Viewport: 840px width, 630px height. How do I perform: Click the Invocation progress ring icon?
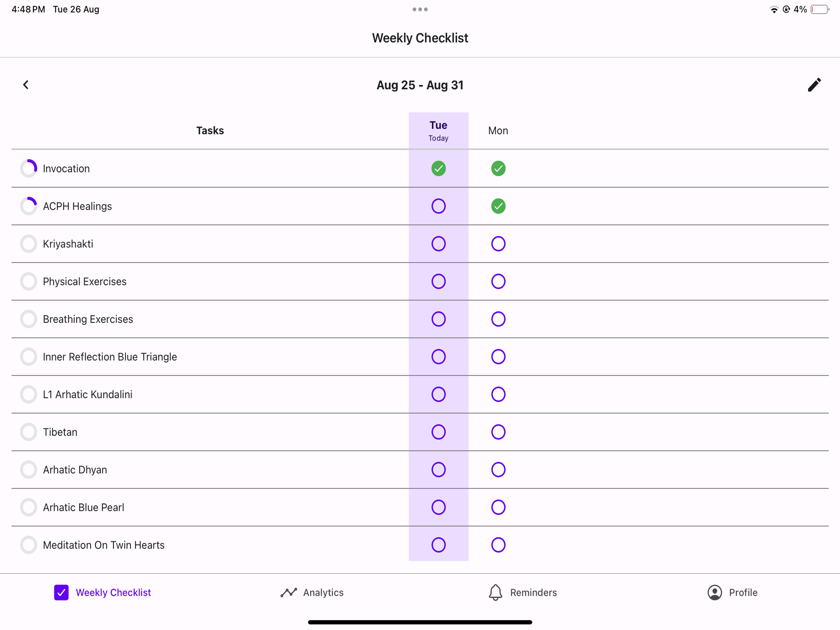pyautogui.click(x=28, y=168)
